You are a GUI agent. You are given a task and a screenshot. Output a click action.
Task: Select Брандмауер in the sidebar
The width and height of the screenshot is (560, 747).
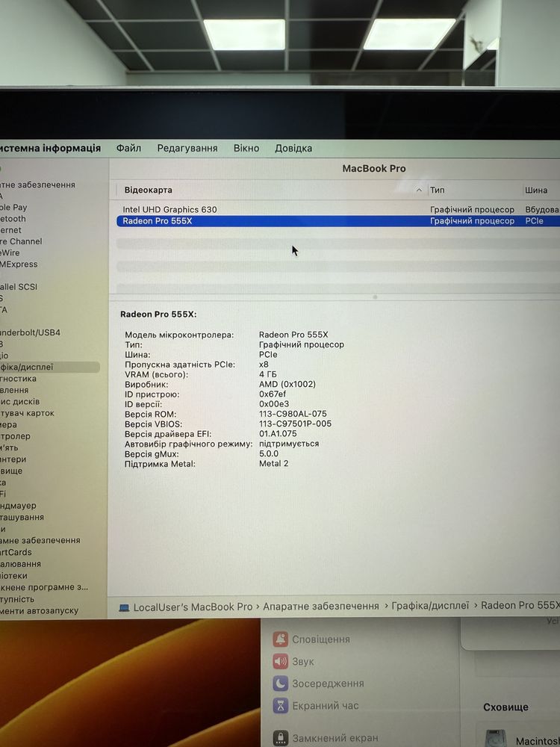pyautogui.click(x=18, y=506)
